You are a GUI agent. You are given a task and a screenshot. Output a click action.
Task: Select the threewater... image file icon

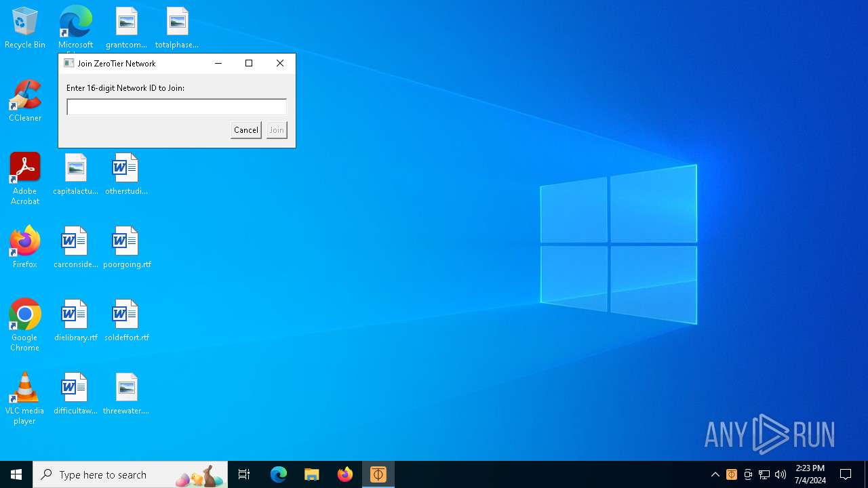tap(126, 394)
